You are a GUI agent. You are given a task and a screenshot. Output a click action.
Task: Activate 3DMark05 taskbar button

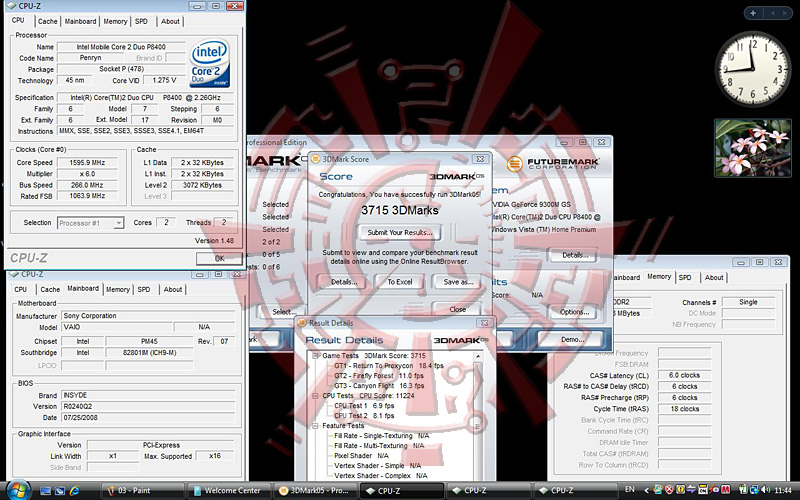click(316, 491)
